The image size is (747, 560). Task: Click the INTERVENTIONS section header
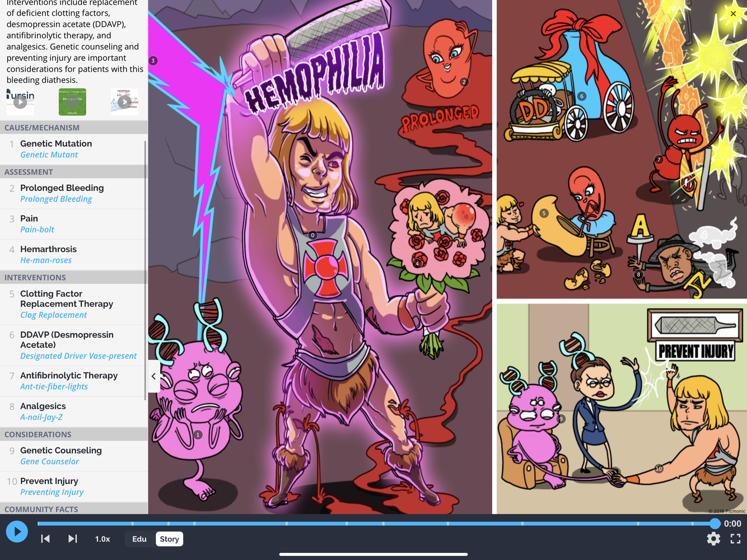[x=74, y=278]
